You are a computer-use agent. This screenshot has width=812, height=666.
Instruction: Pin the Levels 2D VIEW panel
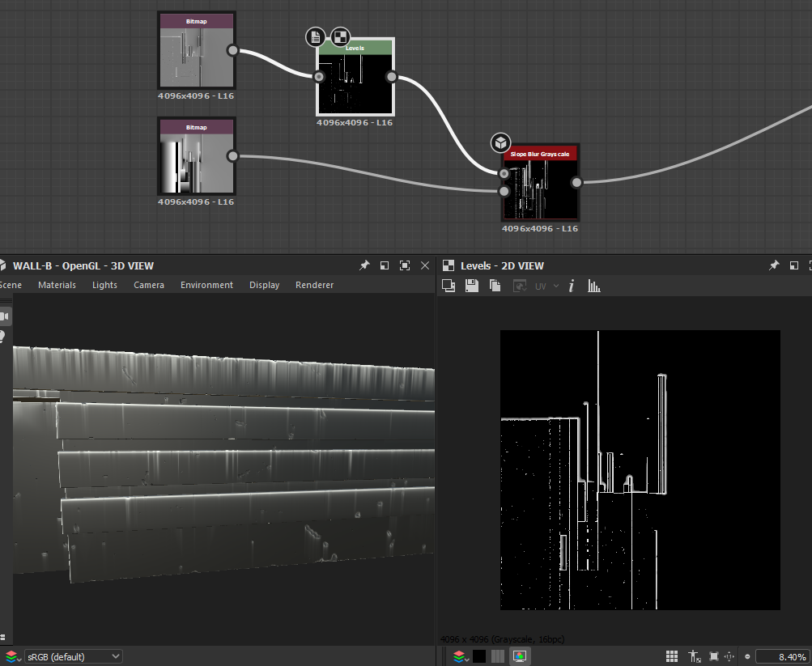tap(773, 265)
